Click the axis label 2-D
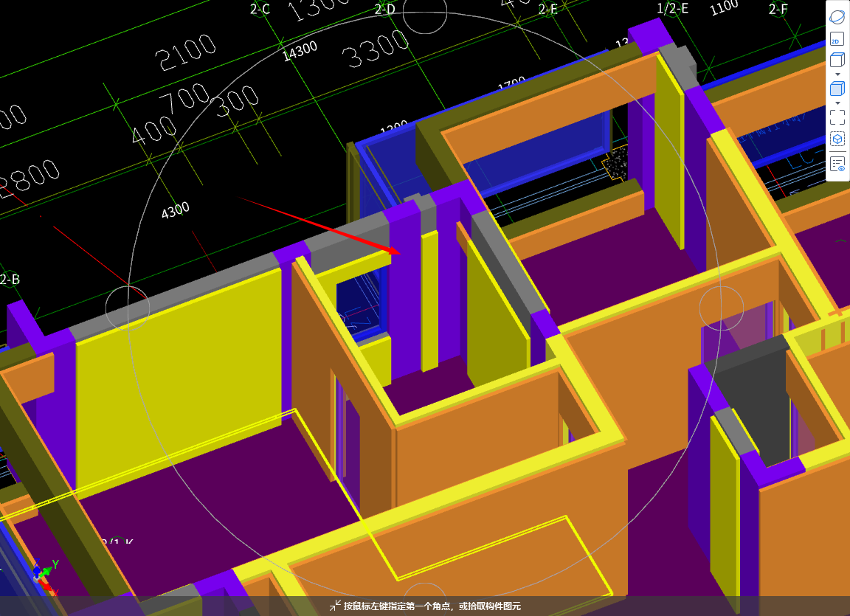 click(385, 9)
